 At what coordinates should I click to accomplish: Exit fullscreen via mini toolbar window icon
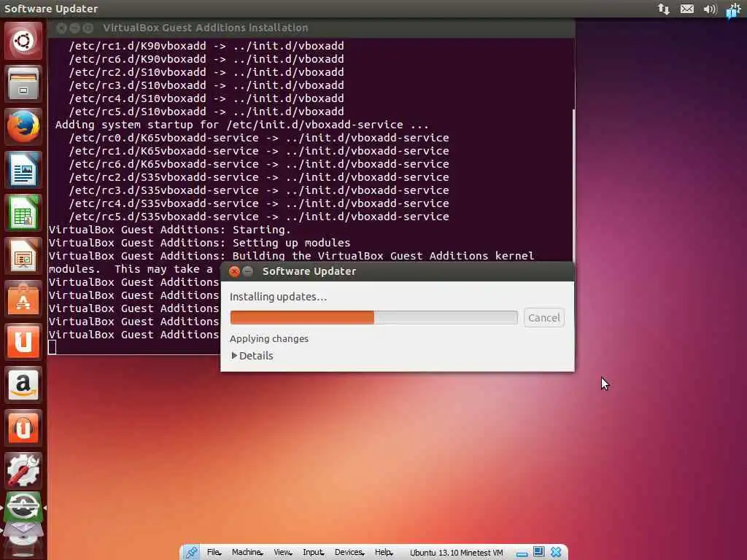click(x=538, y=552)
